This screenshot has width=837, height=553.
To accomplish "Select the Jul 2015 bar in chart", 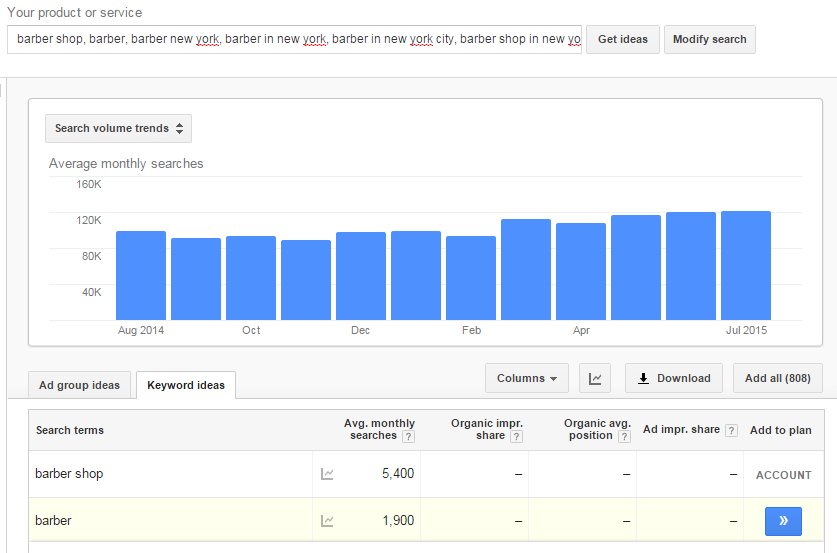I will point(746,266).
